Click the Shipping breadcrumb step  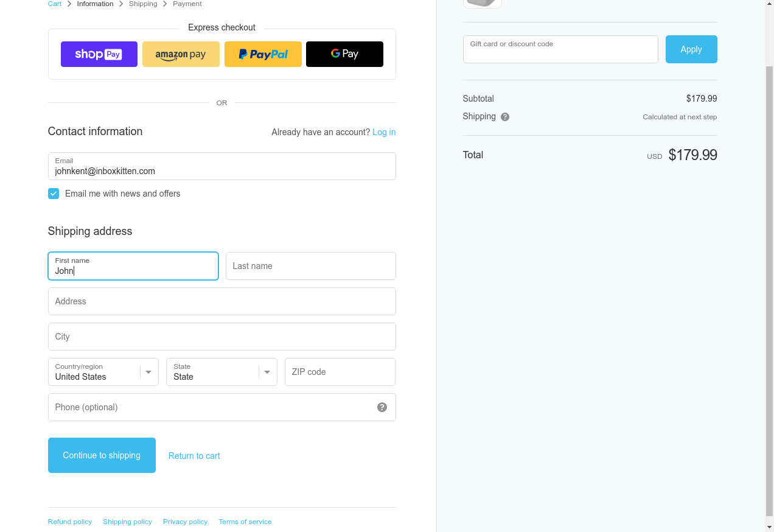143,4
